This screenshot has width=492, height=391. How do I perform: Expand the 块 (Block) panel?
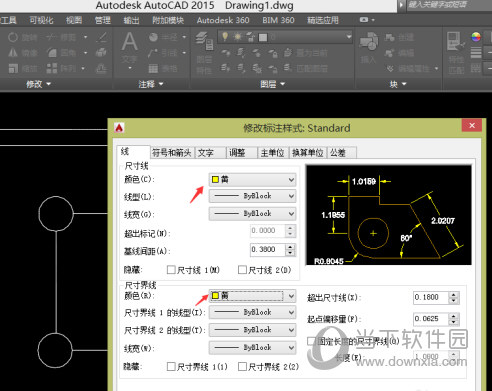[x=398, y=84]
